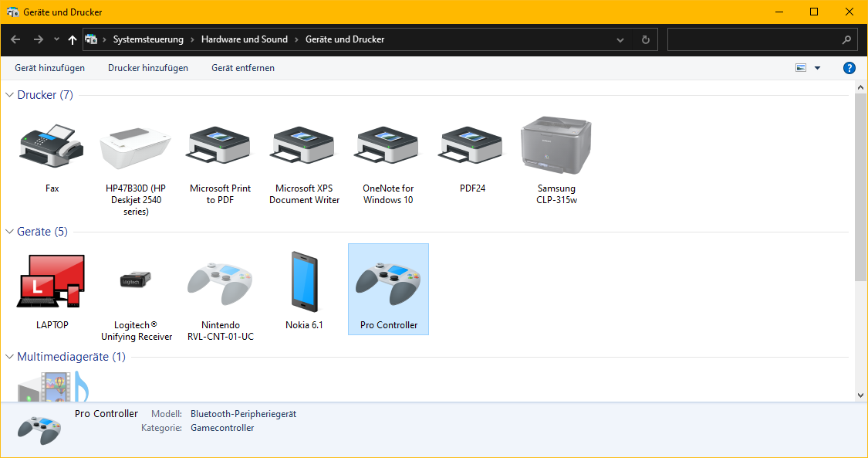Click the Modell: label in details pane

point(167,414)
